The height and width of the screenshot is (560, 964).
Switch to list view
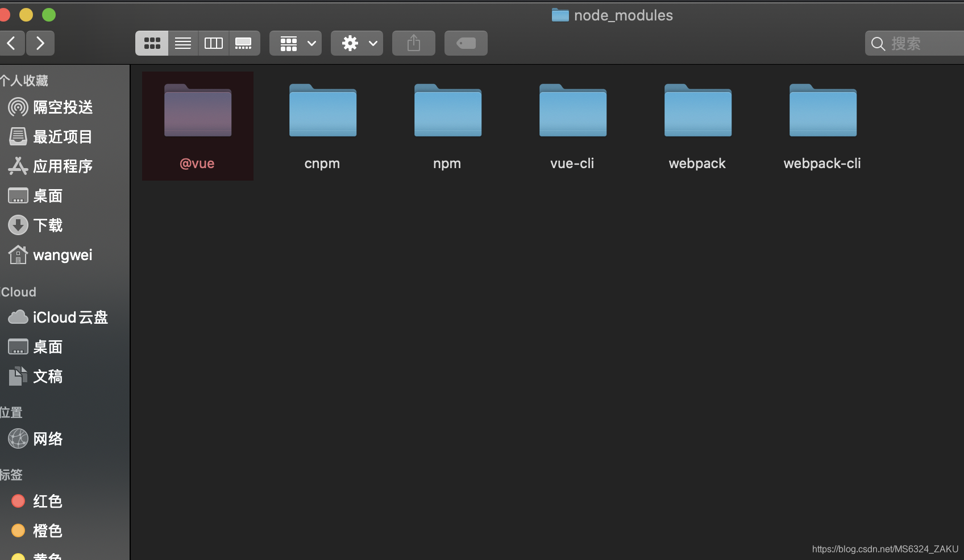183,43
